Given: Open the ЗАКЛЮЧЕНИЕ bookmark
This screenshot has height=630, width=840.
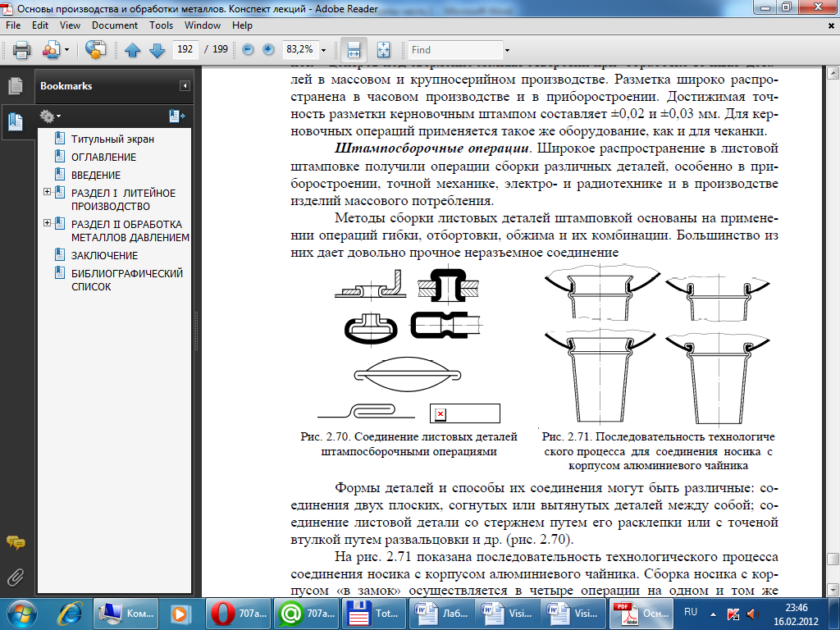Looking at the screenshot, I should click(104, 256).
